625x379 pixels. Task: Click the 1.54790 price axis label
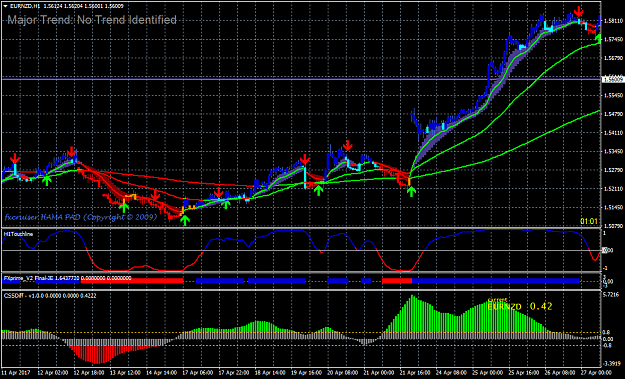click(613, 114)
